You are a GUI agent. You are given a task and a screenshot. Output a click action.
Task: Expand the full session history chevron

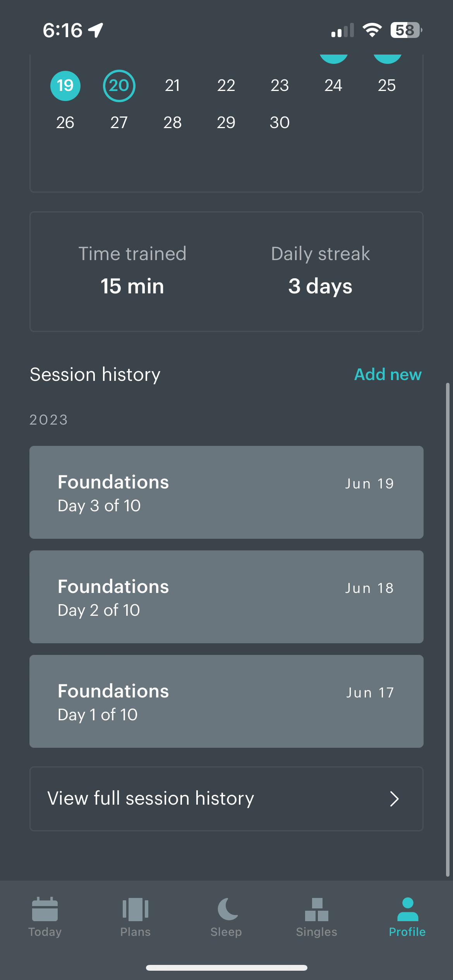394,799
